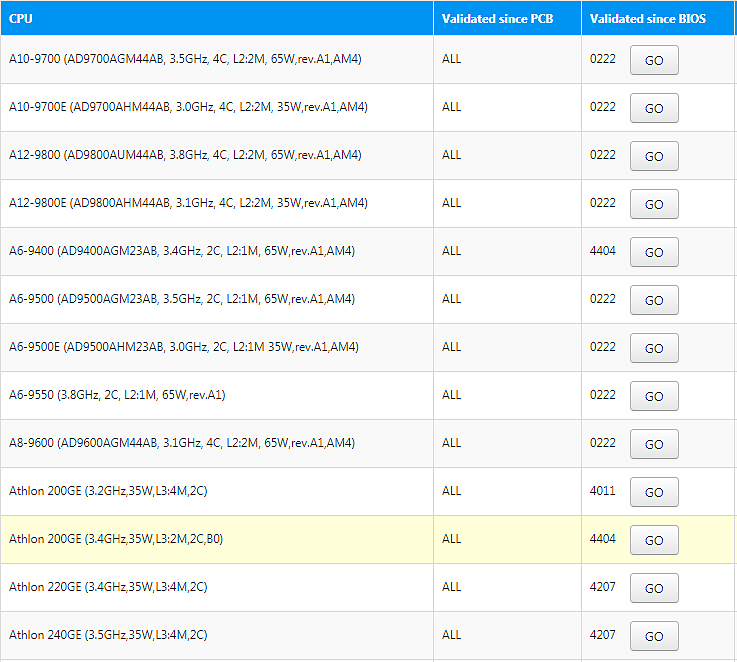Click GO button for A6-9550 row
This screenshot has height=662, width=737.
point(654,396)
